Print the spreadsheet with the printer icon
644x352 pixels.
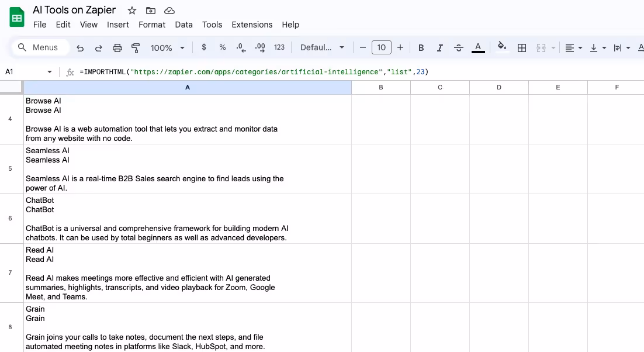[117, 48]
